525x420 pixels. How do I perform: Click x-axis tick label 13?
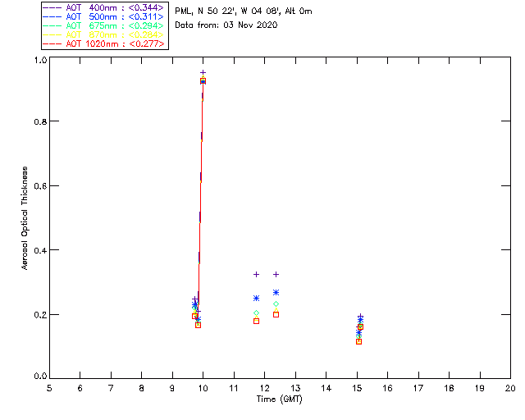(295, 388)
